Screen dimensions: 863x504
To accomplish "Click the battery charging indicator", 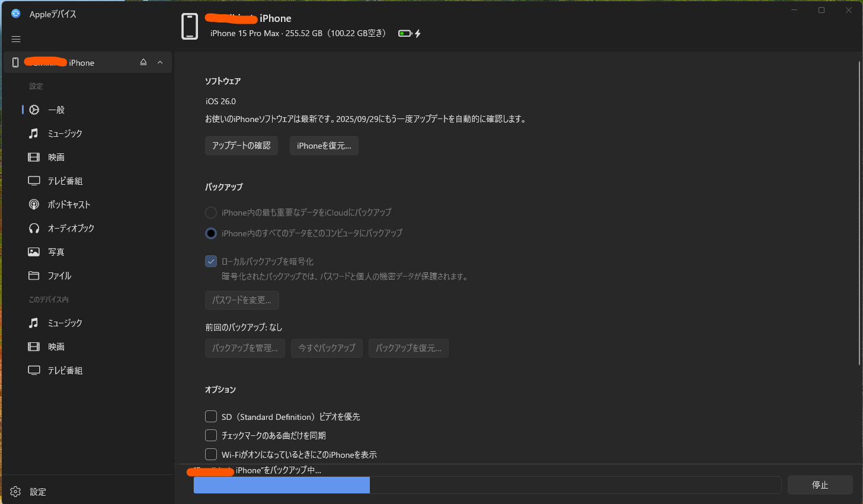I will point(410,34).
